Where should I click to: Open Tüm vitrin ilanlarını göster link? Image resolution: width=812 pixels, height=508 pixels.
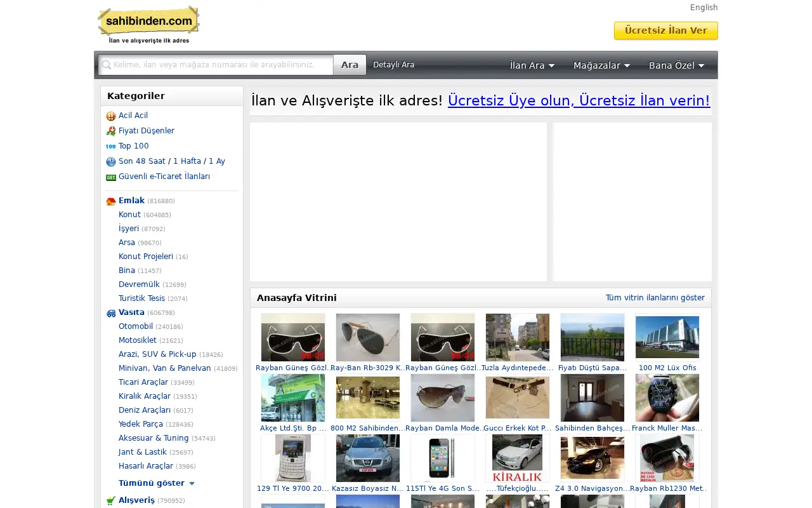coord(655,298)
